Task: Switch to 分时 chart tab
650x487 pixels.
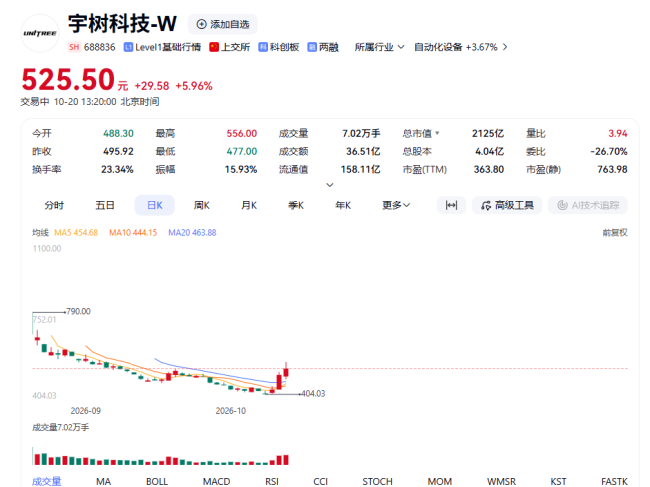Action: (x=54, y=206)
